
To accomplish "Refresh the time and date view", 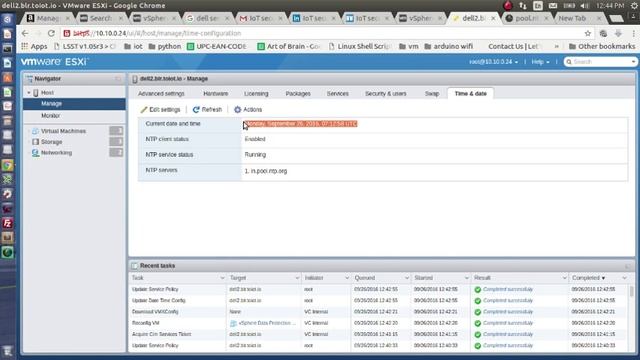I will click(x=207, y=109).
